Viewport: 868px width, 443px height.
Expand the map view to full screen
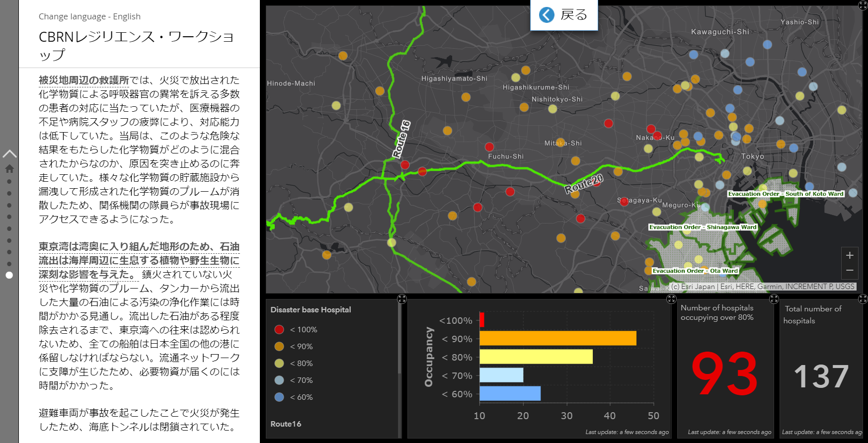coord(863,4)
